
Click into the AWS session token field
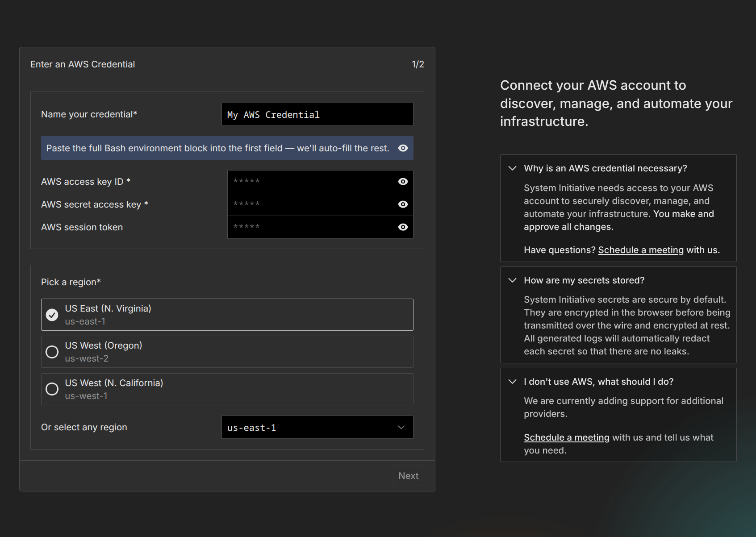click(x=310, y=227)
